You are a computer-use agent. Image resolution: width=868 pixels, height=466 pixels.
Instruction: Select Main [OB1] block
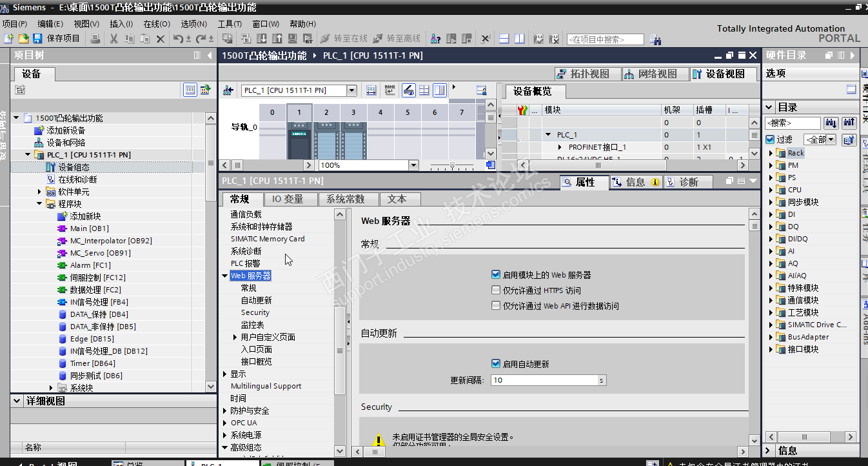pyautogui.click(x=89, y=228)
